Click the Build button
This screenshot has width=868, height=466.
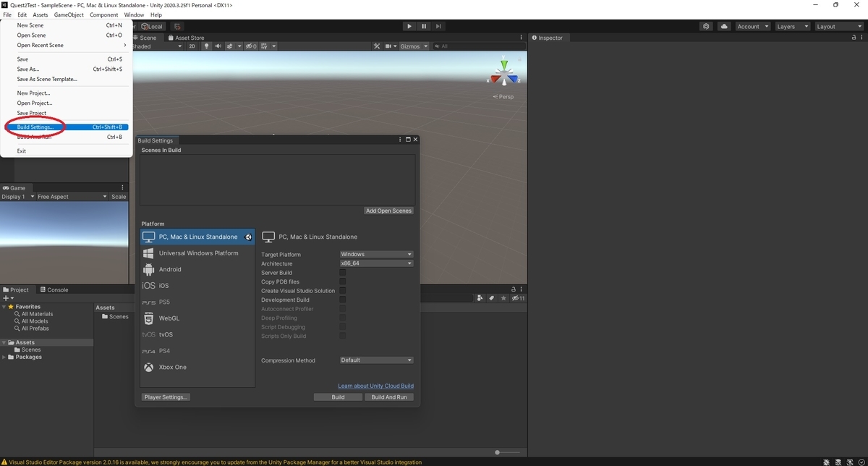(338, 397)
